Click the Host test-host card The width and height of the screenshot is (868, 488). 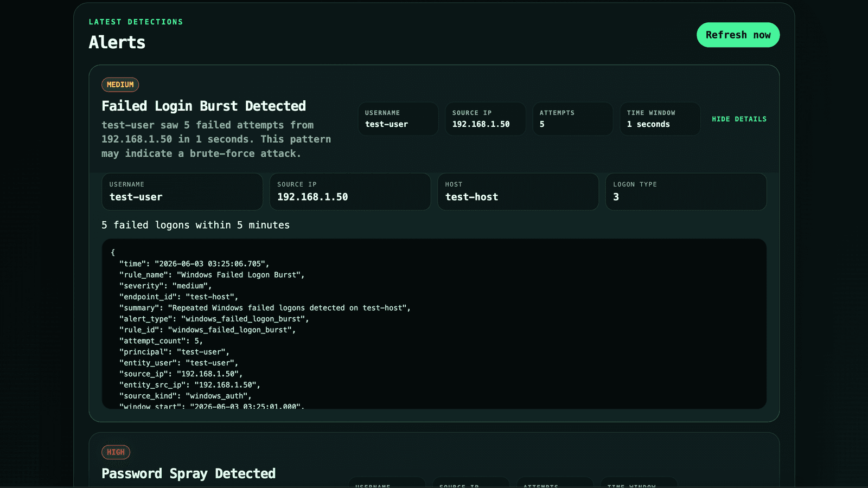tap(518, 191)
